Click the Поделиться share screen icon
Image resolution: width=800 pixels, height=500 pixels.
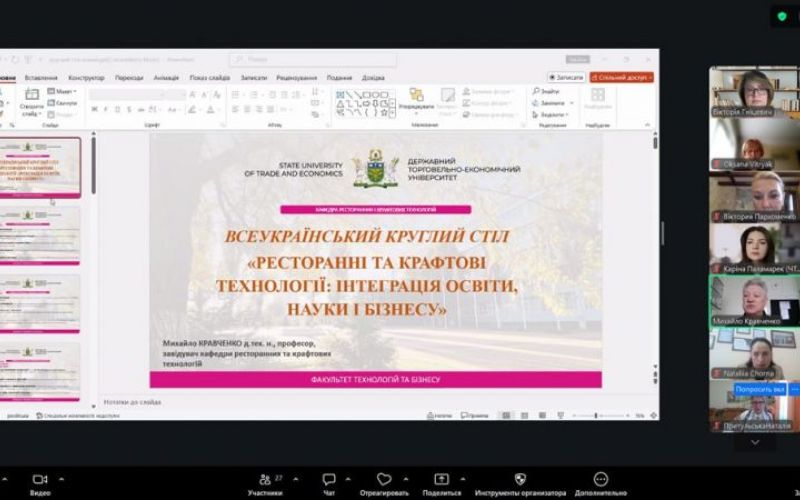(x=441, y=479)
